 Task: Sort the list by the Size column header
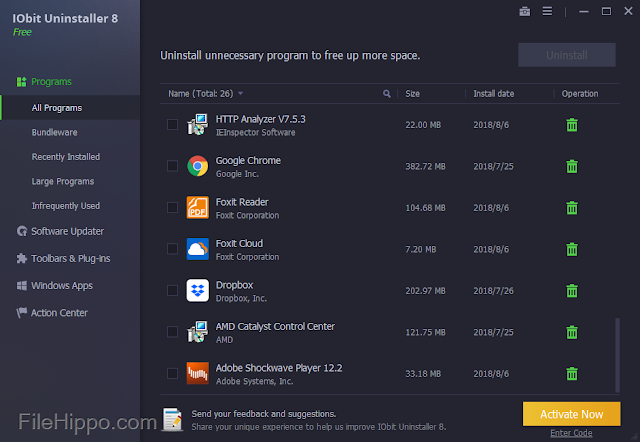coord(412,94)
